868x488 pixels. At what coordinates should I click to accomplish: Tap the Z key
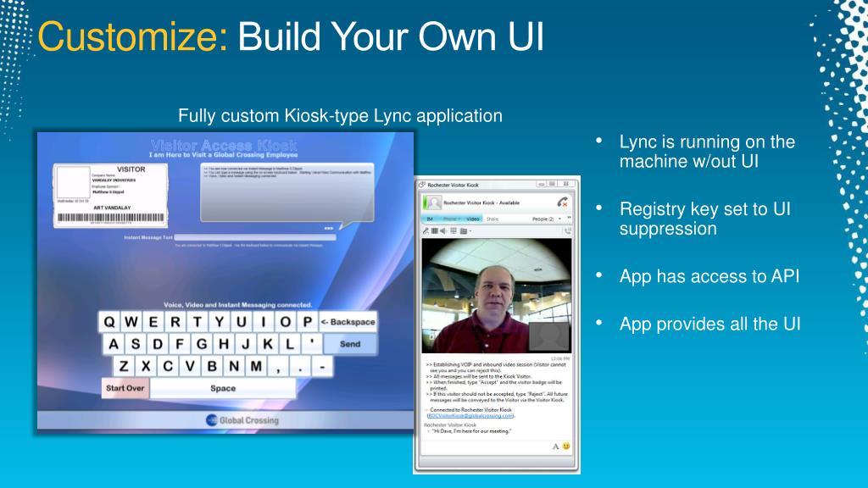click(x=124, y=366)
